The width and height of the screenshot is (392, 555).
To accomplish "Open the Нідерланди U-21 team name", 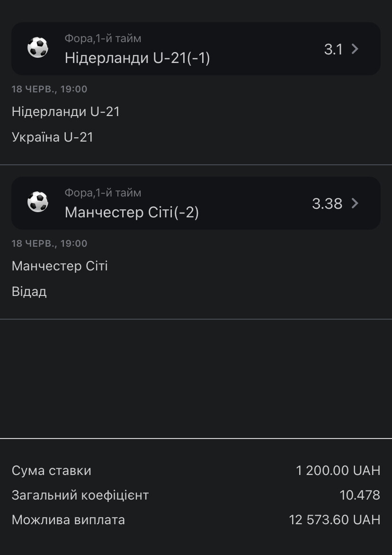I will (66, 112).
